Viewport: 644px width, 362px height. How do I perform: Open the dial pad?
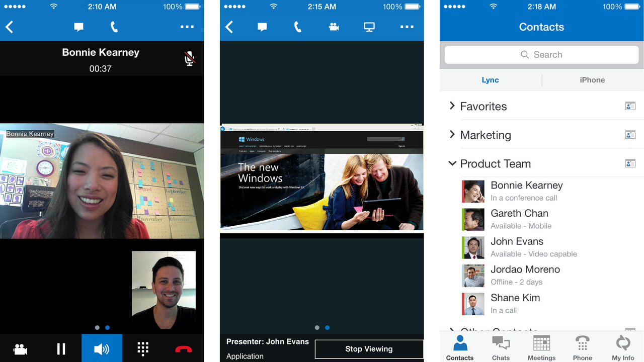point(143,349)
